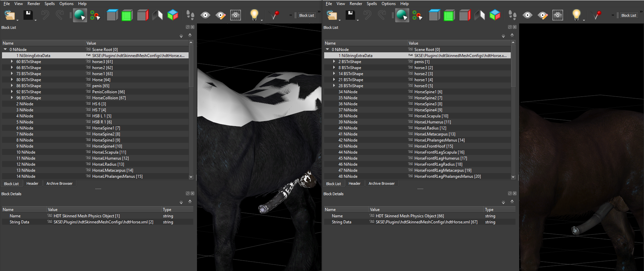Screen dimensions: 644x271
Task: Expand all double-chevron in right Block Details
Action: click(503, 202)
